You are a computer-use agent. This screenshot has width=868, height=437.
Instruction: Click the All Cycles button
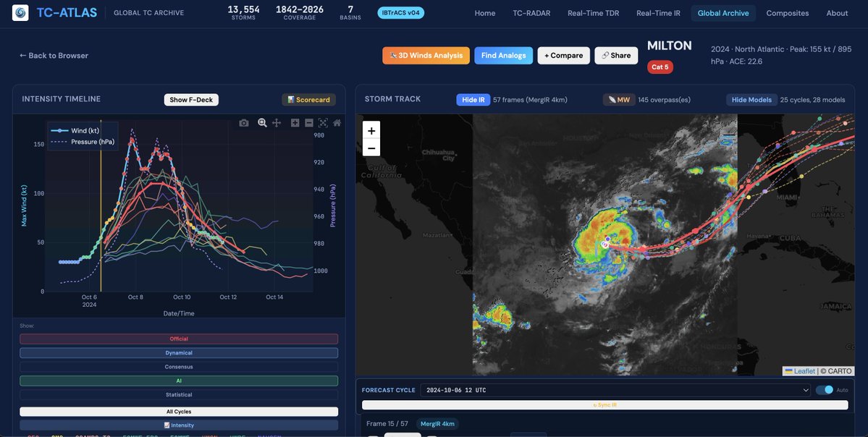tap(179, 412)
